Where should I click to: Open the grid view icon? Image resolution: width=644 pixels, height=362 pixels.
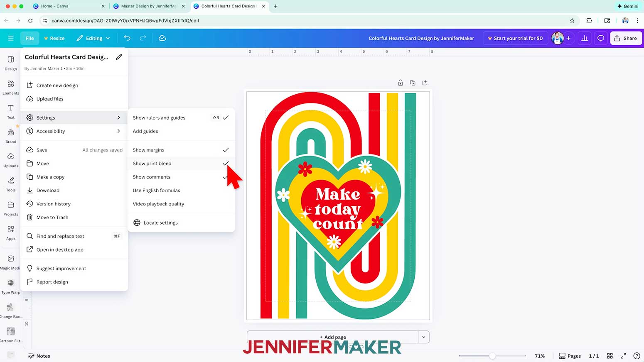pos(610,356)
